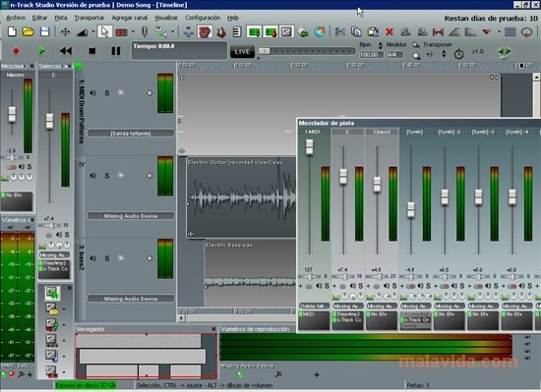Click Missing Audio Device button on track 3
This screenshot has height=392, width=541.
131,299
